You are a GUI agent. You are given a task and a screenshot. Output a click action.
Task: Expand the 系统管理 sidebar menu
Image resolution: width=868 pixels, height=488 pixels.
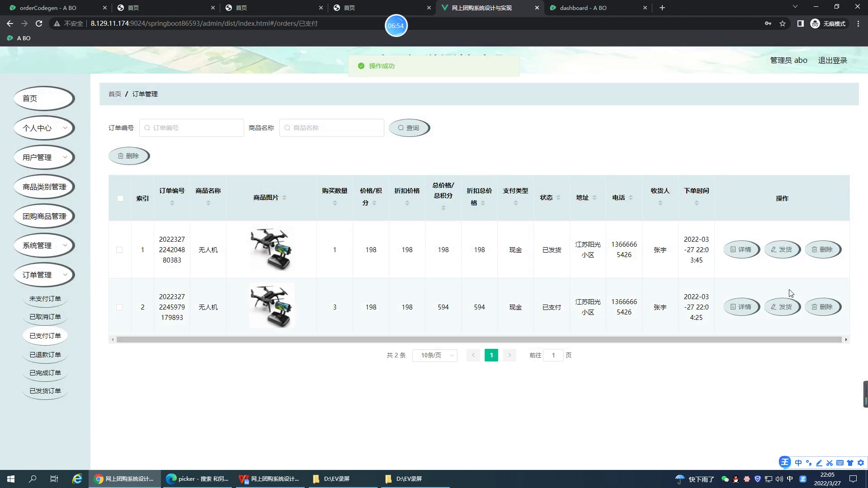coord(44,245)
